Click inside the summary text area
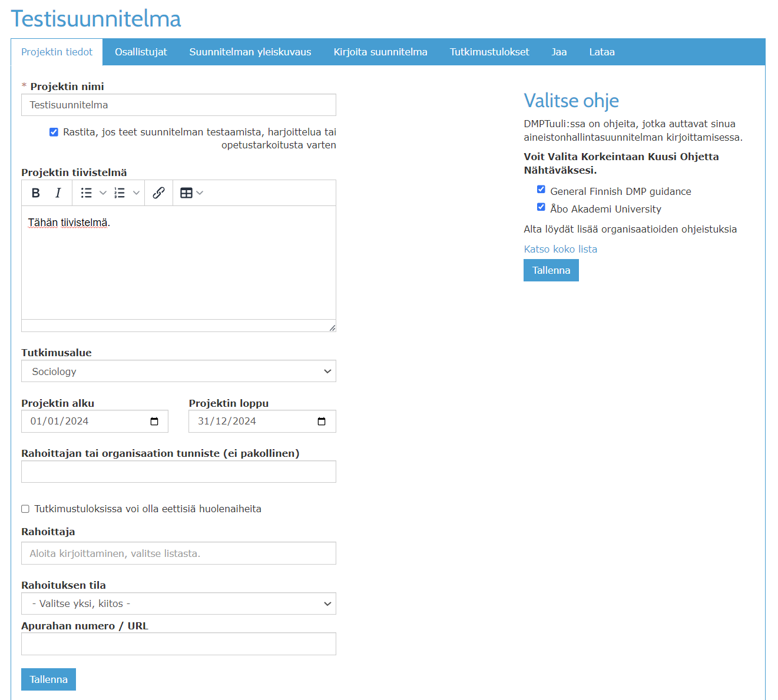The image size is (778, 700). (x=178, y=263)
